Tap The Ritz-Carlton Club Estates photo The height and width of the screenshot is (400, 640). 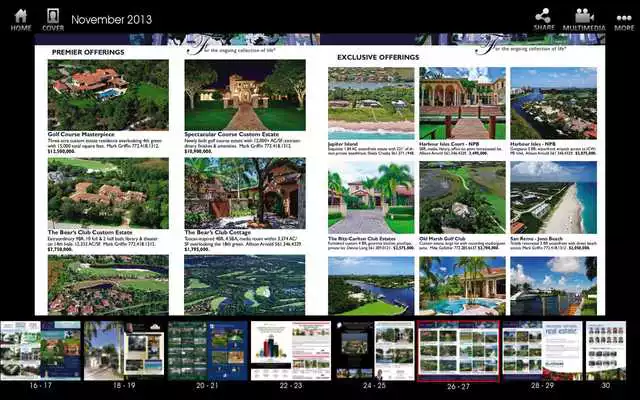(x=371, y=198)
